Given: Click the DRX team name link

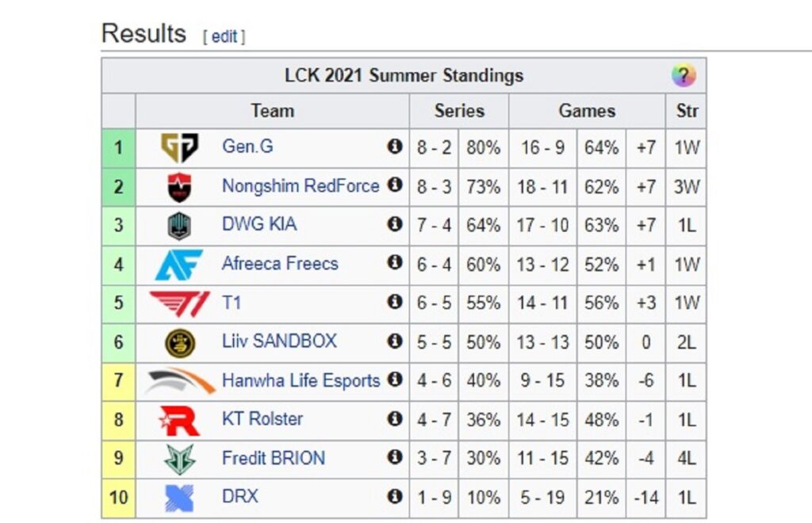Looking at the screenshot, I should (239, 497).
